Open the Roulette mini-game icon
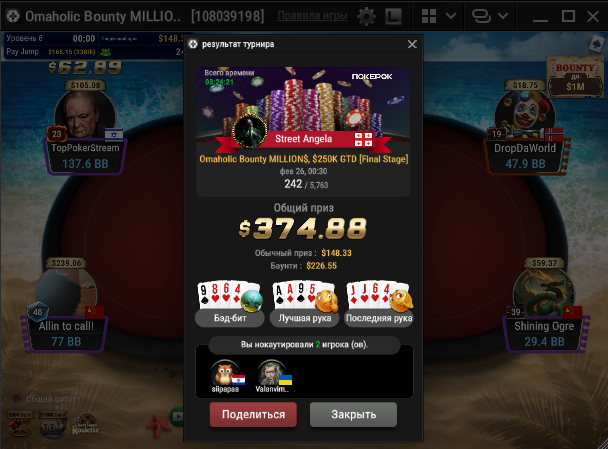This screenshot has height=449, width=608. point(86,425)
